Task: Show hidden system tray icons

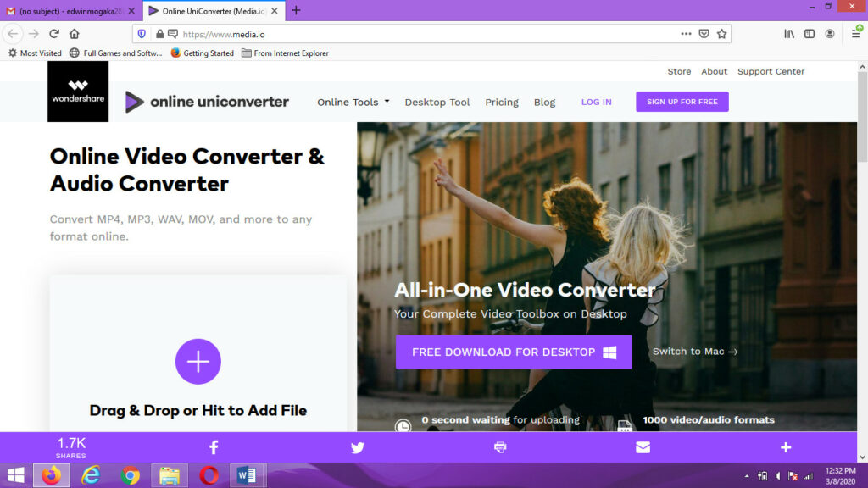Action: tap(747, 476)
